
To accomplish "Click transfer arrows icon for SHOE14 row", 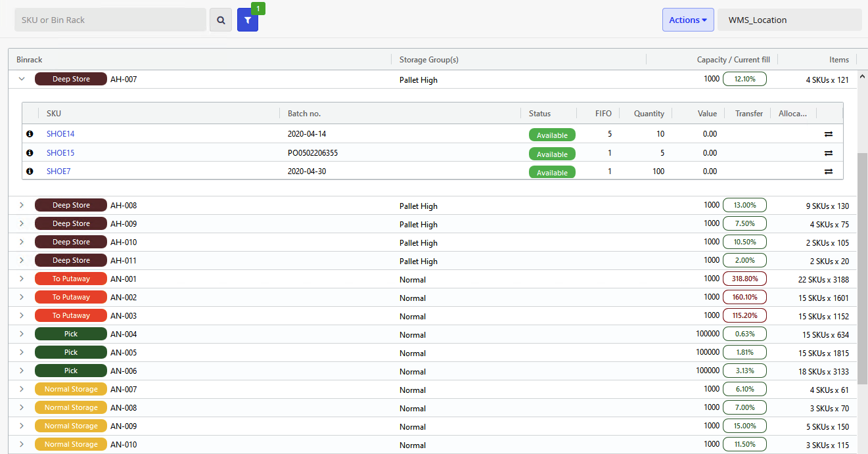I will coord(829,134).
